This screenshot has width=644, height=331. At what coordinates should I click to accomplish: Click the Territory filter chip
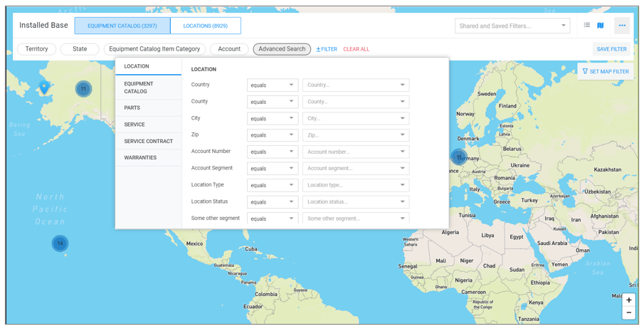point(36,49)
